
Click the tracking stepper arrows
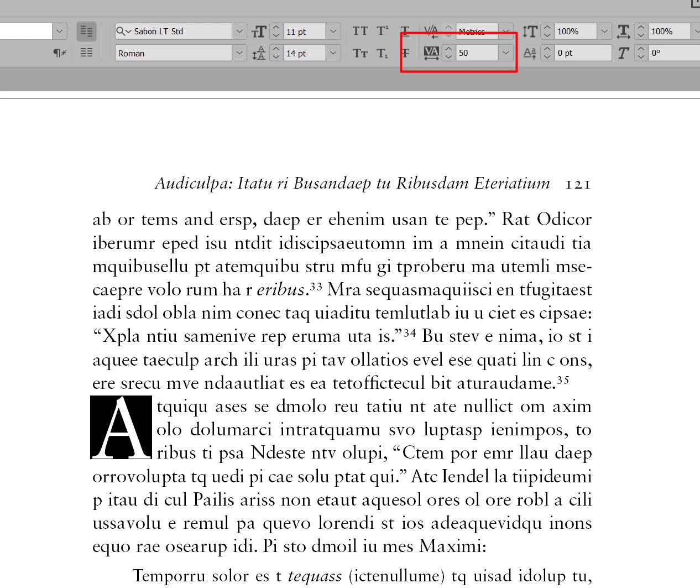coord(448,53)
